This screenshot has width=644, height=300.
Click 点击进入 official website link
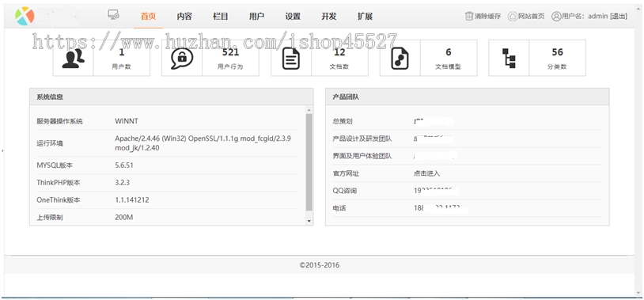pos(426,173)
